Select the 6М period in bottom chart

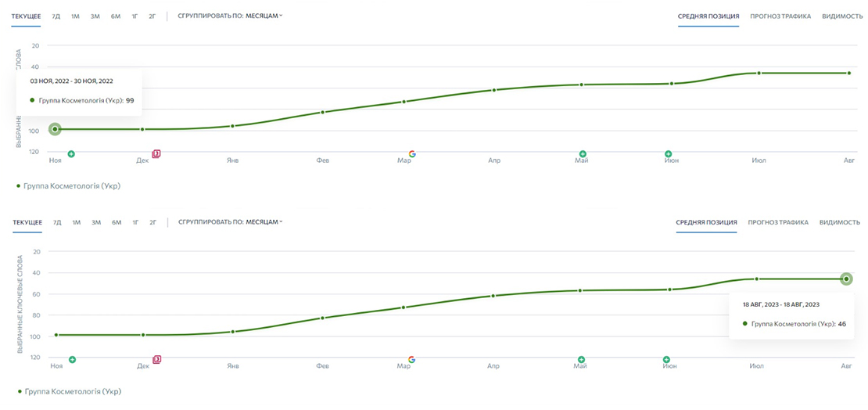(x=116, y=222)
